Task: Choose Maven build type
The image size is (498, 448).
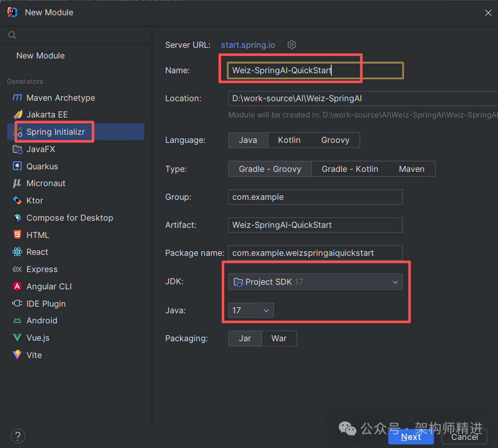Action: (x=412, y=169)
